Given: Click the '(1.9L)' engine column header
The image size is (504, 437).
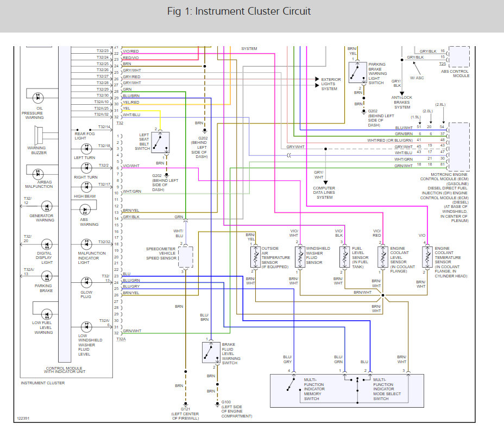Looking at the screenshot, I should 415,117.
